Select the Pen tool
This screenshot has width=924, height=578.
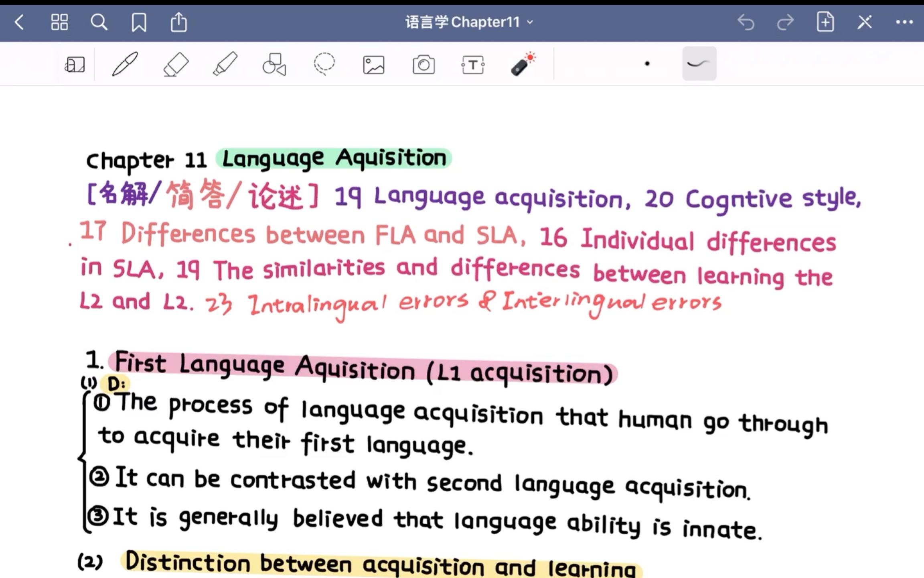125,64
